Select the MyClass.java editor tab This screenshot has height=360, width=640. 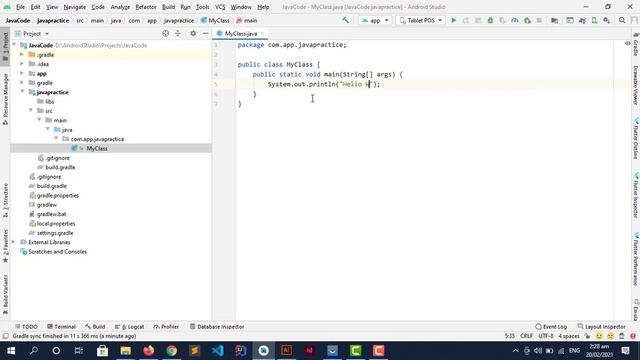(x=241, y=33)
